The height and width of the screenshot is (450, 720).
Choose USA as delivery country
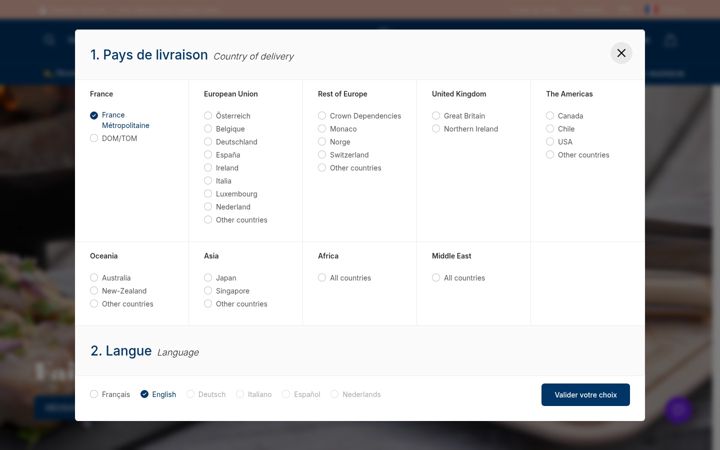pyautogui.click(x=559, y=142)
